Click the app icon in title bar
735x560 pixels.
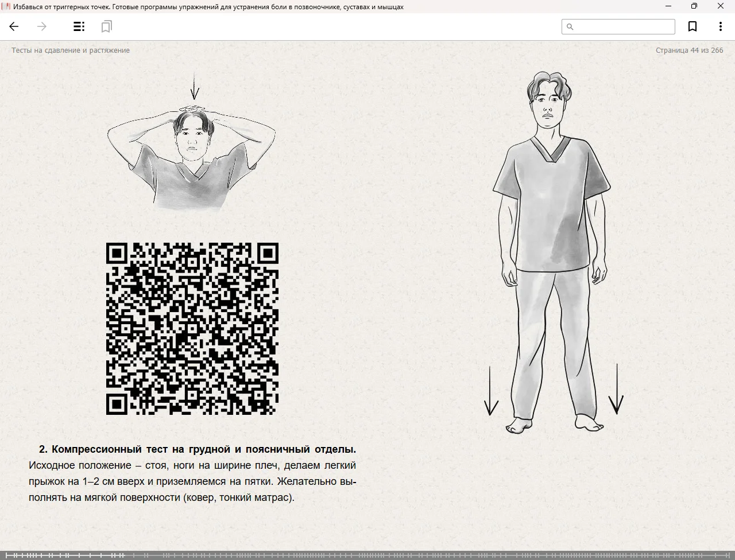pyautogui.click(x=6, y=6)
